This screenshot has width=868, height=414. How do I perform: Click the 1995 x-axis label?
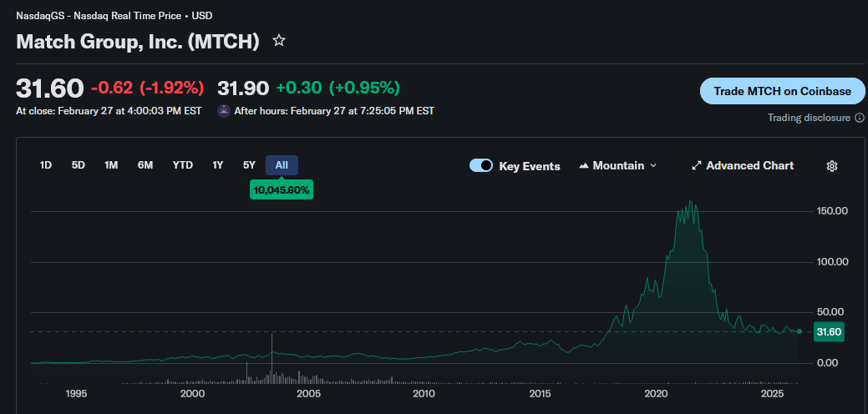(76, 393)
